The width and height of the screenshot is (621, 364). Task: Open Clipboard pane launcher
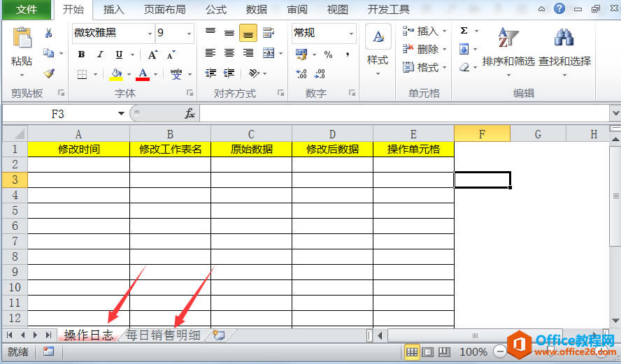click(61, 93)
